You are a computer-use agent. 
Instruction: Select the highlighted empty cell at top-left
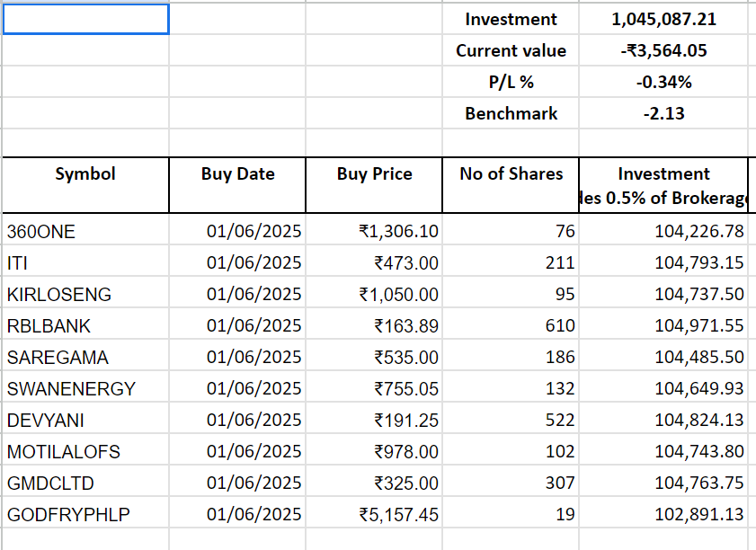[x=85, y=19]
